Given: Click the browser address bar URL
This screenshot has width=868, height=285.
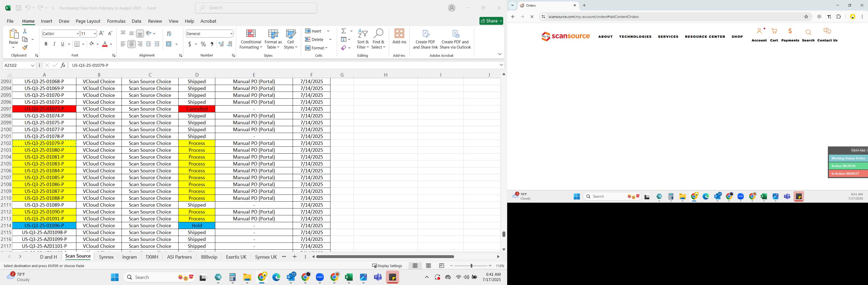Looking at the screenshot, I should 593,16.
